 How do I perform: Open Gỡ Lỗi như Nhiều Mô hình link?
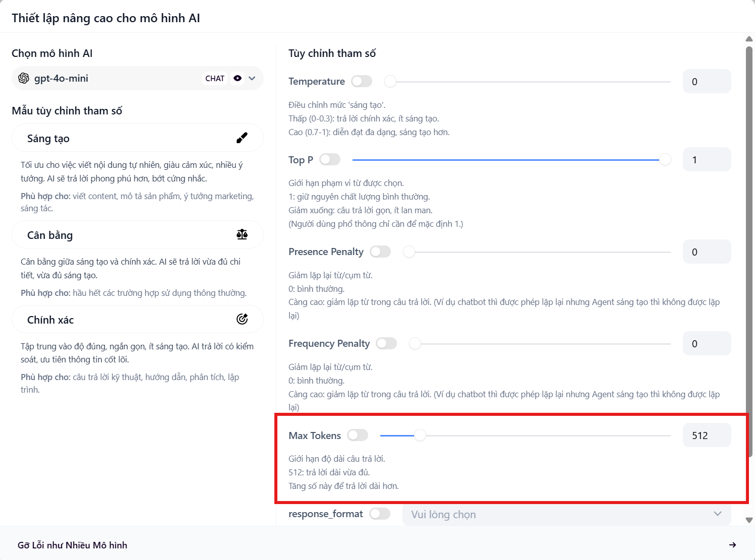[73, 545]
